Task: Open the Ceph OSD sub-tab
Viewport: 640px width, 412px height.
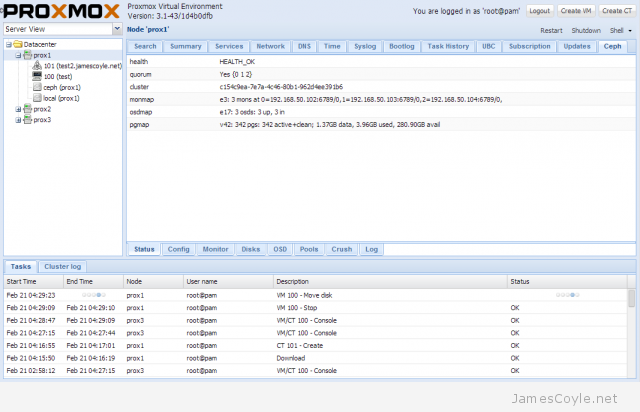Action: 280,249
